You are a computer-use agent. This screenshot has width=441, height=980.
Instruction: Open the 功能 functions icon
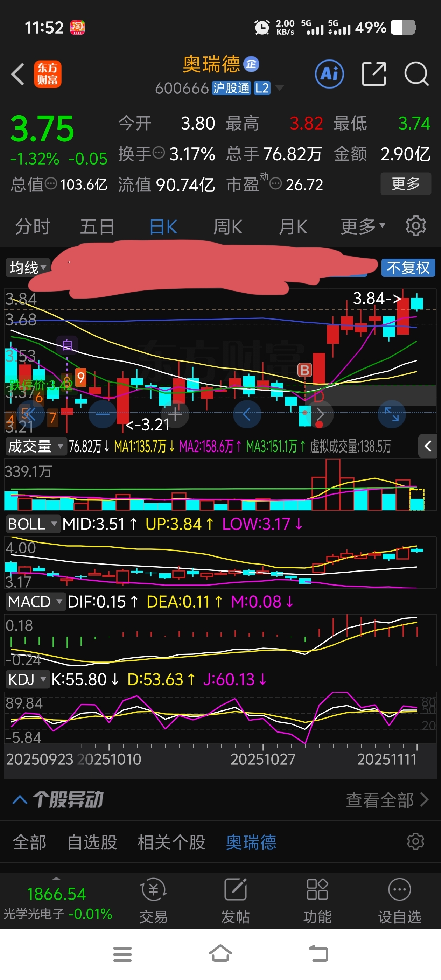317,900
